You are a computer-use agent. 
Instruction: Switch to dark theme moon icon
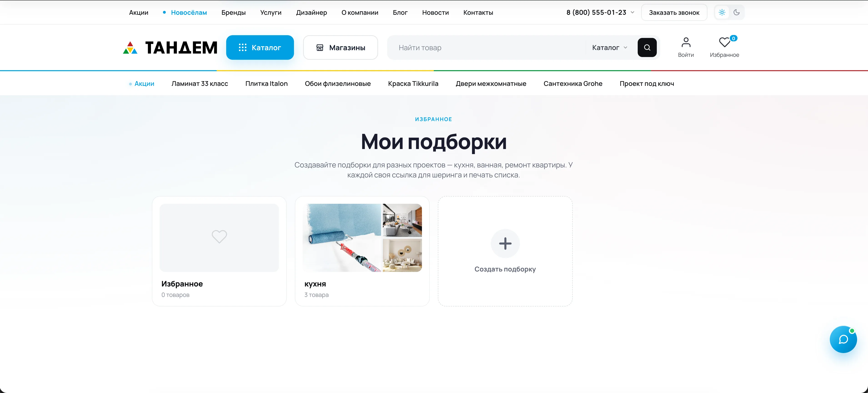[x=737, y=12]
